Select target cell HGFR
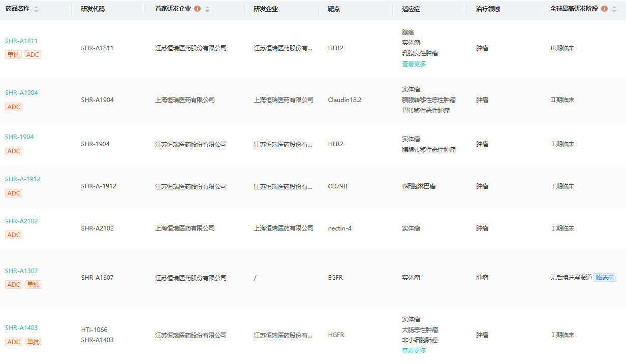Viewport: 626px width, 364px height. coord(336,335)
